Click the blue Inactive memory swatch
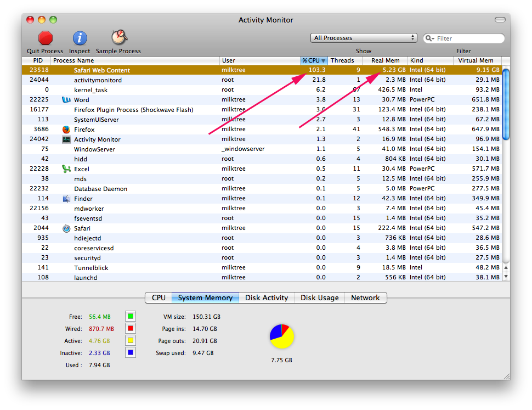 click(x=131, y=352)
